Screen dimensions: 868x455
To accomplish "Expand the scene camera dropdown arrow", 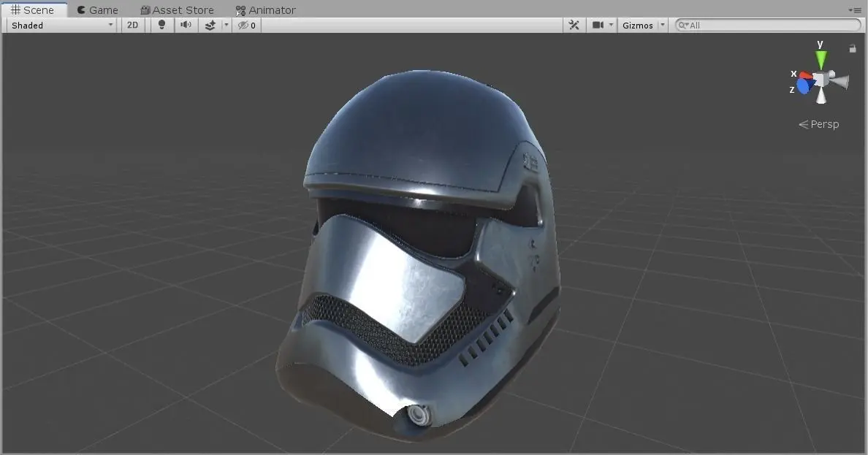I will (611, 25).
